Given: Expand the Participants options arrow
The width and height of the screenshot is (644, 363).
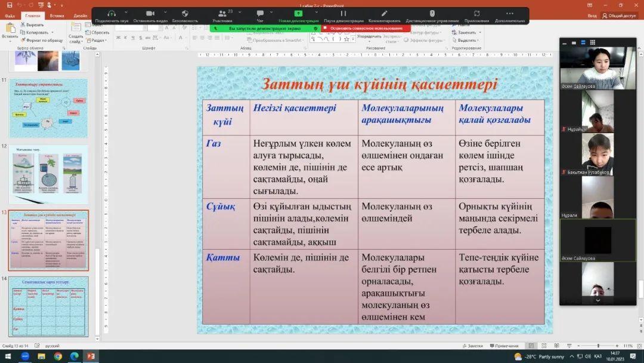Looking at the screenshot, I should point(240,13).
